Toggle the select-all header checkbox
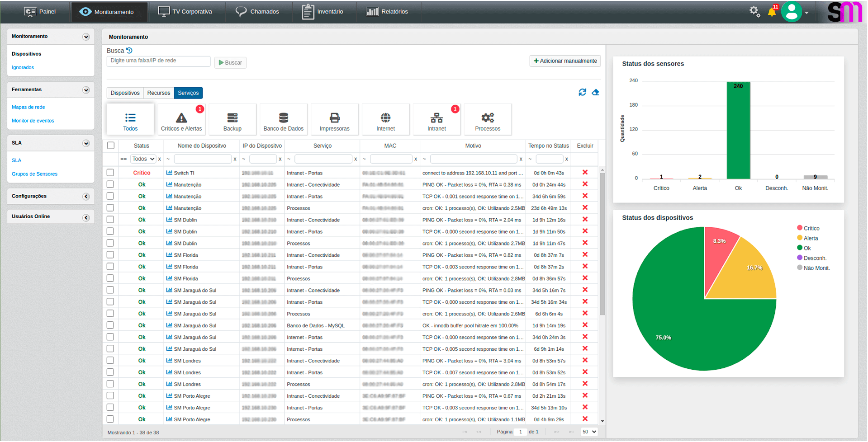The width and height of the screenshot is (868, 442). (111, 146)
